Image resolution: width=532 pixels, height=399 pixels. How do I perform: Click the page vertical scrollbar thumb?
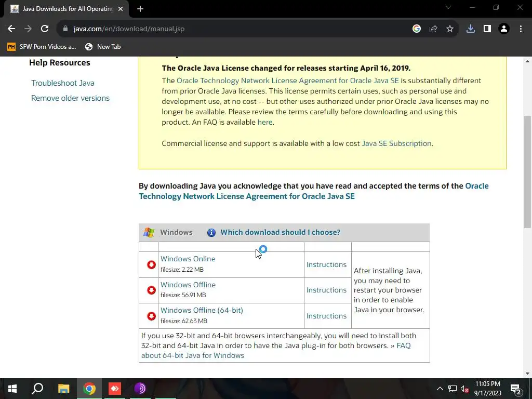click(527, 171)
